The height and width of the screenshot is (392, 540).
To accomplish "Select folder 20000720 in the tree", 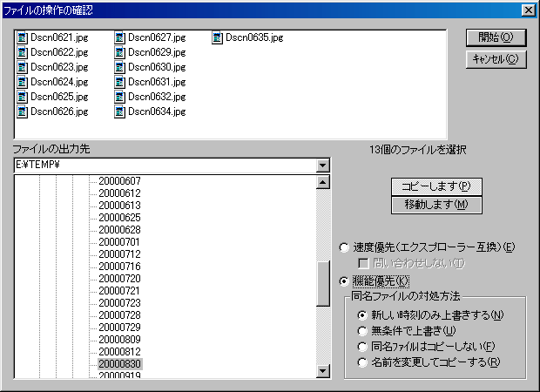I will 119,279.
